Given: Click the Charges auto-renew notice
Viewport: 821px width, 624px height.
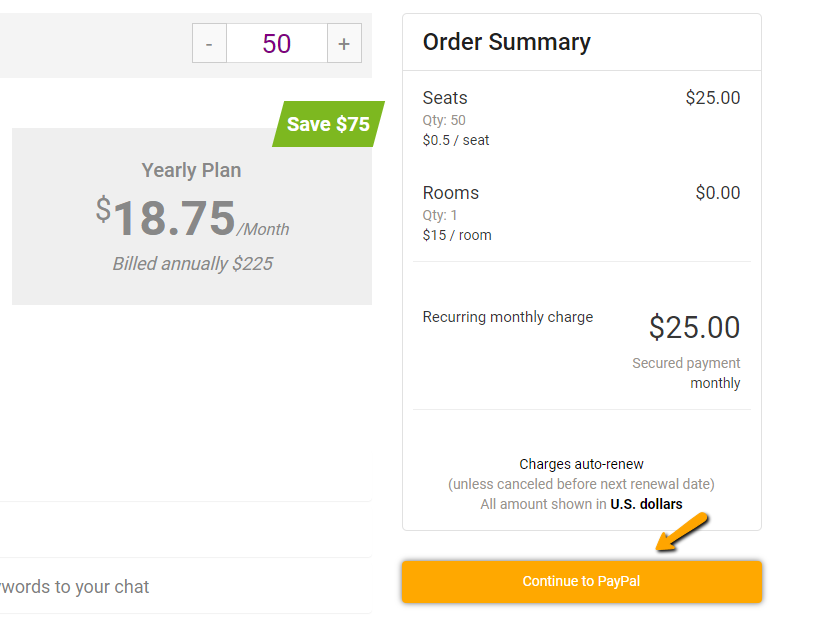Looking at the screenshot, I should click(581, 464).
